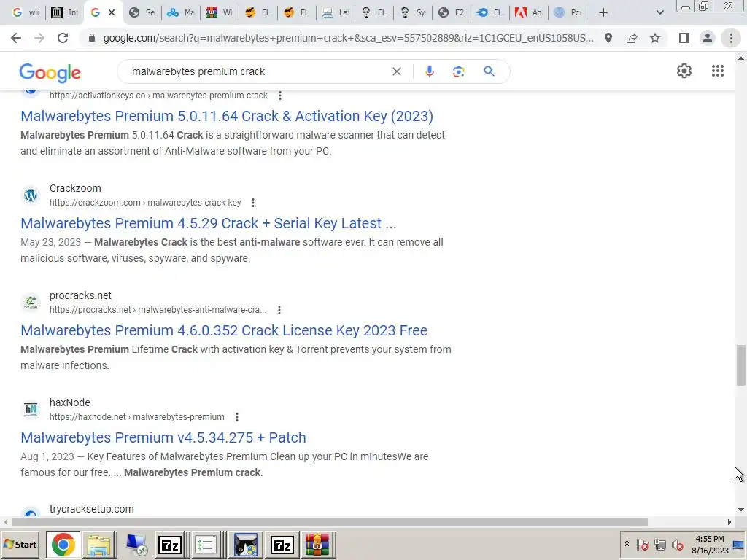Open 'Malwarebytes Premium 4.5.29 Crack + Serial Key' link
Viewport: 747px width, 560px height.
[x=208, y=223]
